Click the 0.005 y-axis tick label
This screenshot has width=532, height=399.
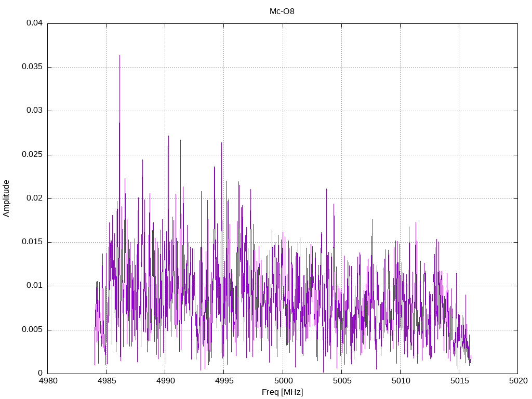[32, 330]
